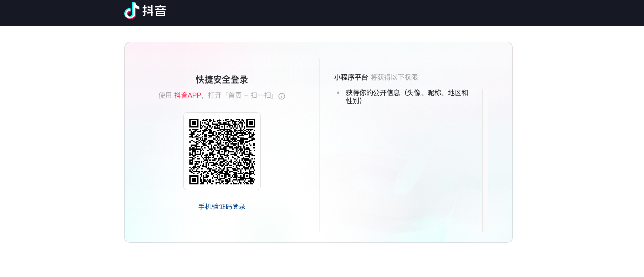Viewport: 644px width, 277px height.
Task: Click 将获得以下权限 text
Action: coord(394,77)
